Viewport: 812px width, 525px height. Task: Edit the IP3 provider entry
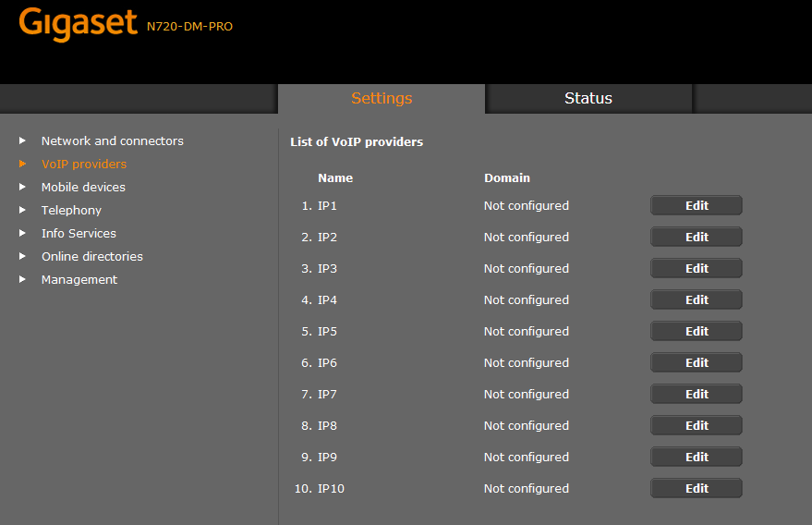[x=697, y=268]
